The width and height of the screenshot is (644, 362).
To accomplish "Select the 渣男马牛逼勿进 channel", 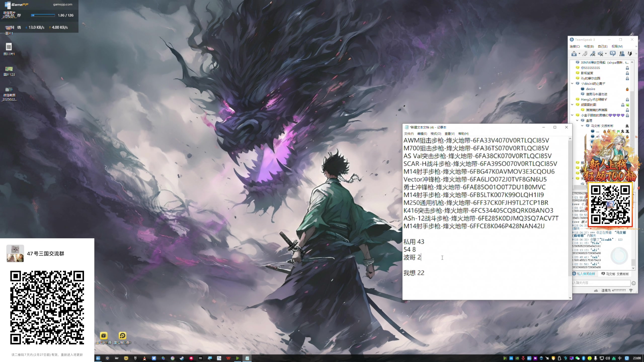I will click(596, 94).
